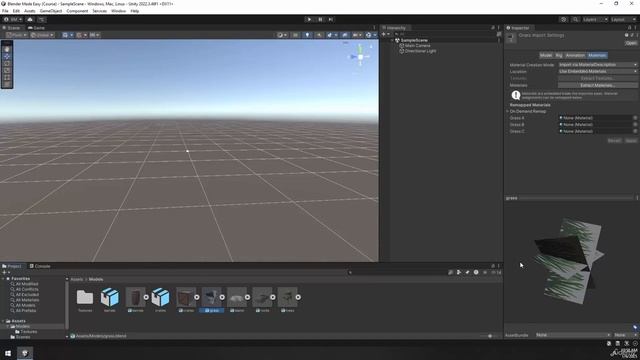Image resolution: width=640 pixels, height=360 pixels.
Task: Switch to the Game tab
Action: coord(36,28)
